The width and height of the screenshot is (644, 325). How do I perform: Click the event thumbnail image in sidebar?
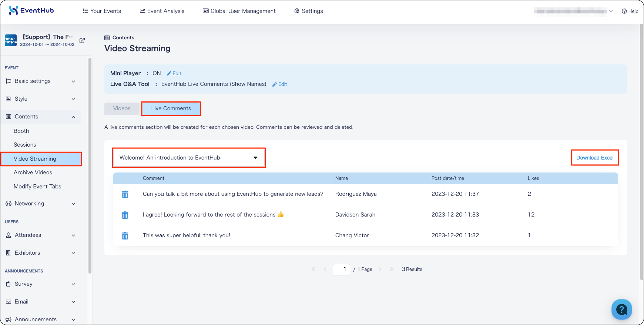11,40
